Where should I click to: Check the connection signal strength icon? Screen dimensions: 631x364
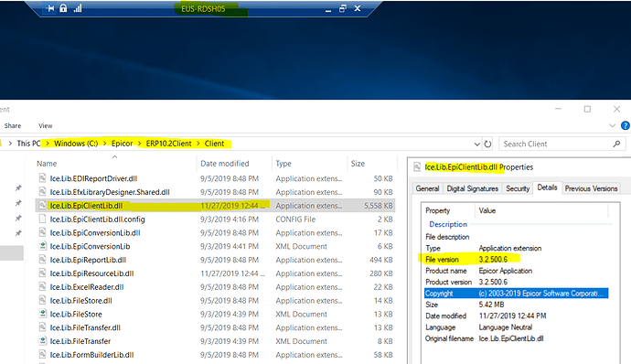click(x=78, y=8)
